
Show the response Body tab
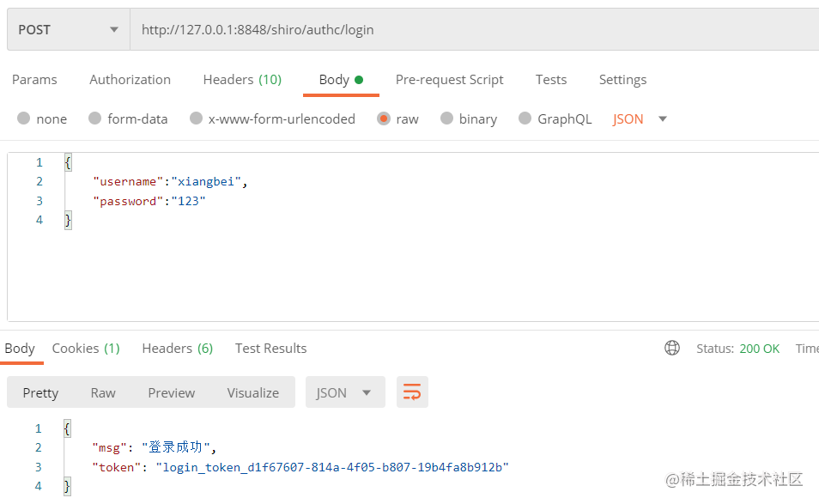[x=20, y=349]
